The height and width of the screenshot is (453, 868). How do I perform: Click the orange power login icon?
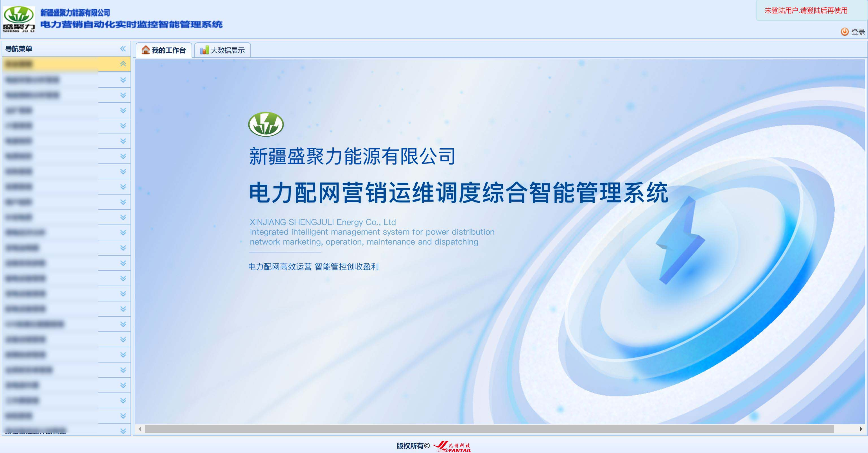tap(845, 32)
